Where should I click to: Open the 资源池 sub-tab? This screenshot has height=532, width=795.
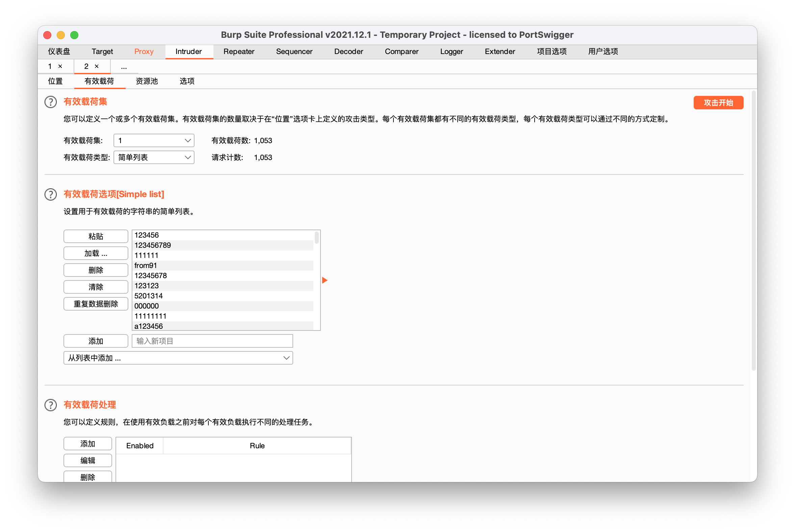[x=147, y=81]
